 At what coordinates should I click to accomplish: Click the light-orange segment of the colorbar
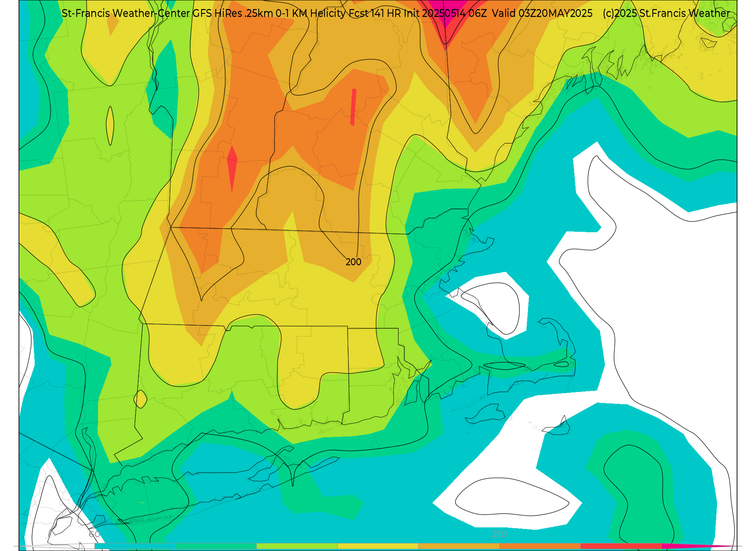click(459, 546)
